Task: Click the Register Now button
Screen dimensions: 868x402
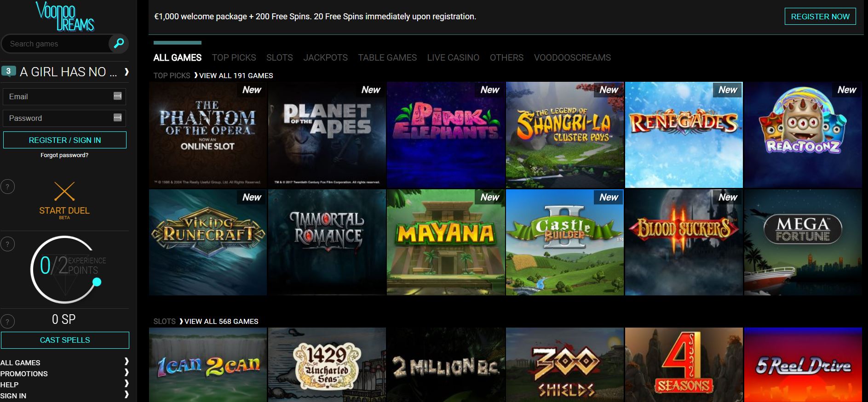Action: point(820,17)
